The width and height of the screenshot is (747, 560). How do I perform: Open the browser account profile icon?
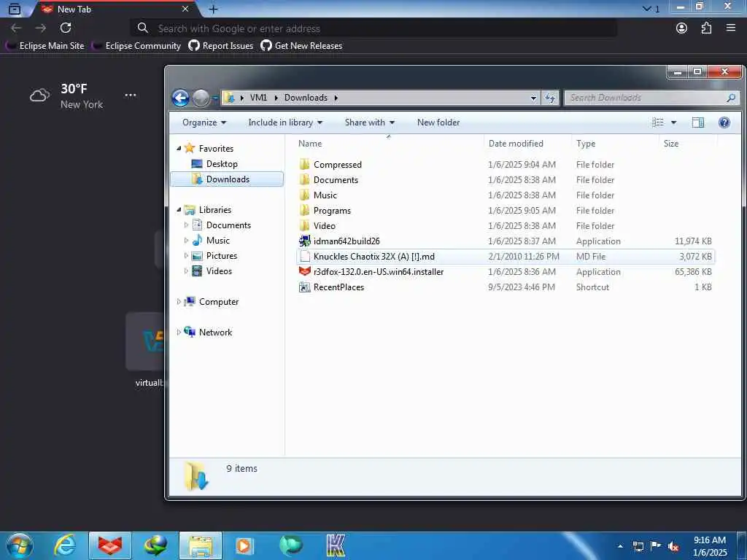pyautogui.click(x=681, y=28)
